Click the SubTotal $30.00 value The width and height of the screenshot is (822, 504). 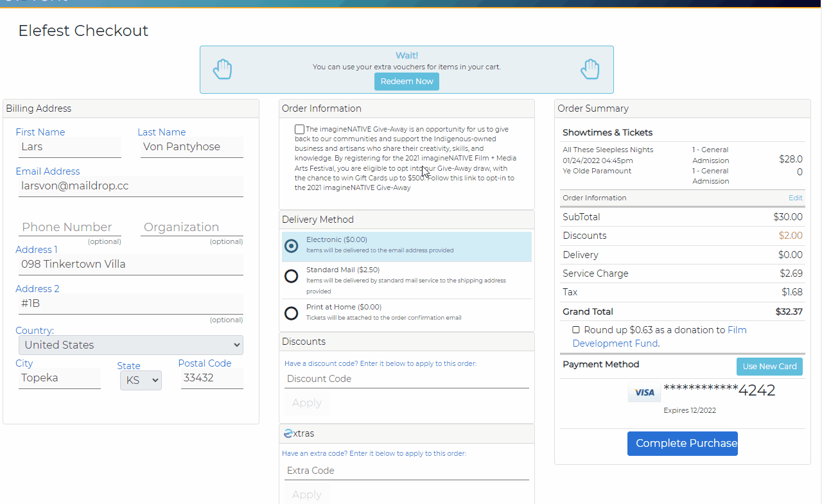point(788,217)
